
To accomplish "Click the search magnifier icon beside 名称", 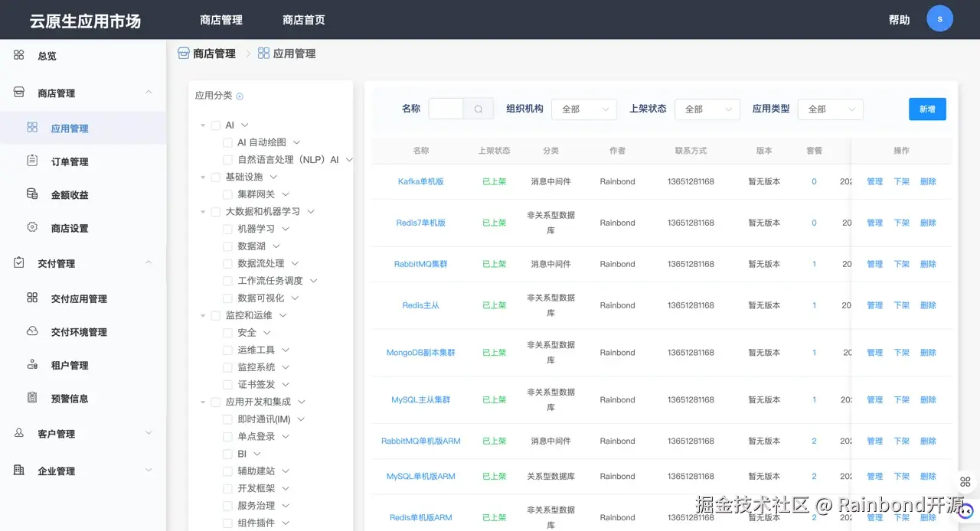I will [479, 109].
